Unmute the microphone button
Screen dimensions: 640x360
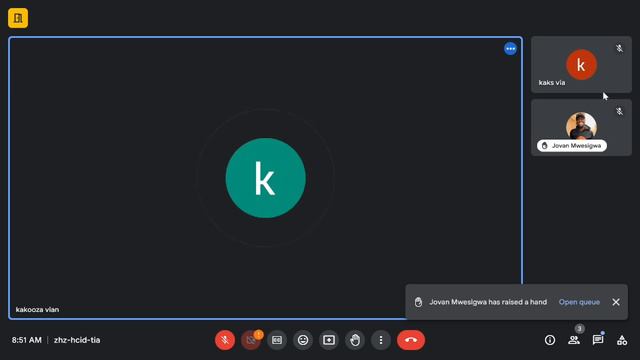point(225,340)
